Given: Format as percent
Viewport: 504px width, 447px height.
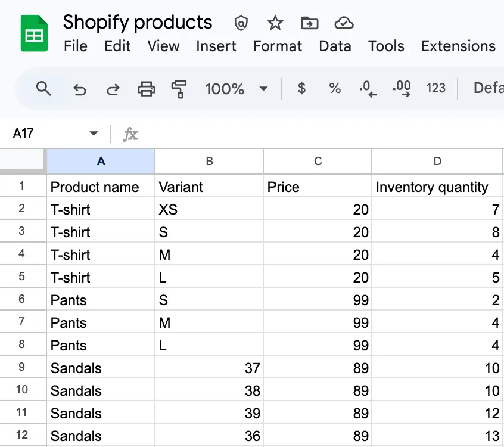Looking at the screenshot, I should (335, 88).
